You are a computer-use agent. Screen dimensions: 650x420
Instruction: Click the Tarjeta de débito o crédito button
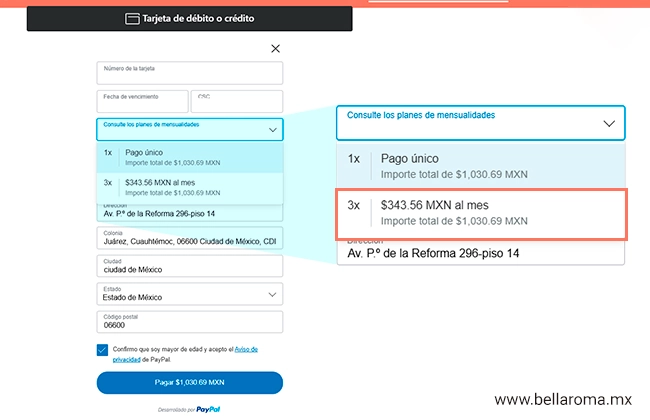(x=189, y=19)
